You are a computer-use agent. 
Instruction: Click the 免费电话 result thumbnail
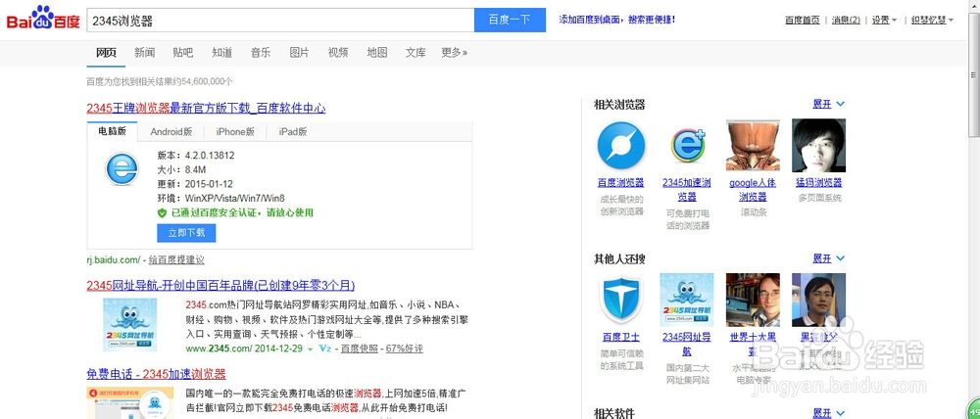[x=130, y=403]
